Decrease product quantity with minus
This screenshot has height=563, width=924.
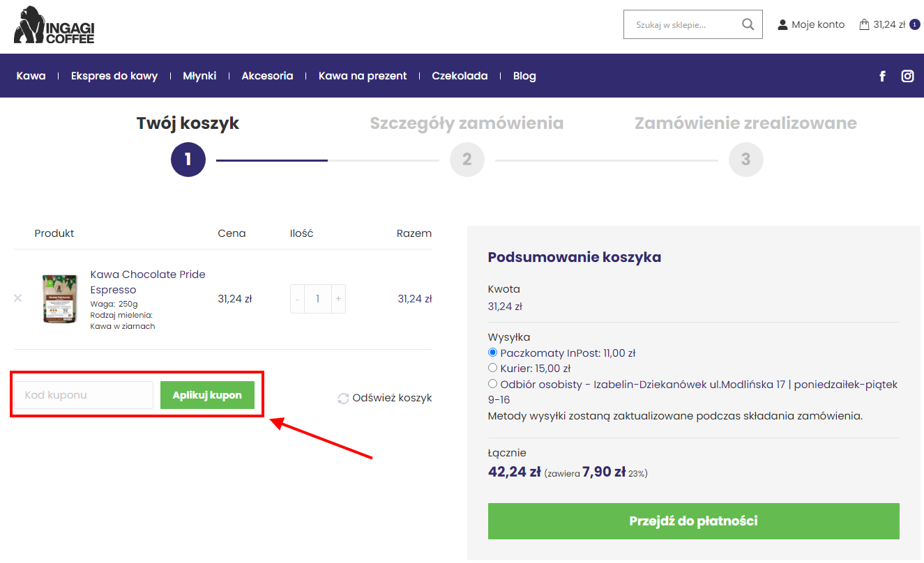click(x=297, y=299)
